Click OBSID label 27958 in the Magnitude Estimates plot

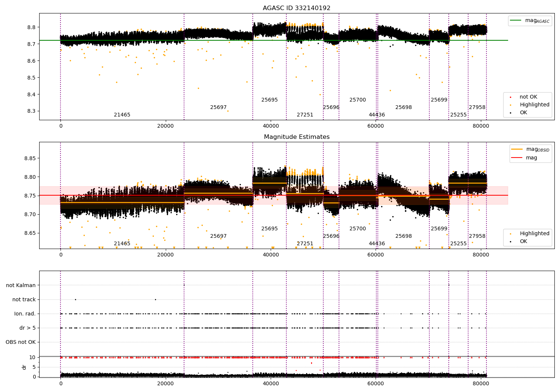tap(477, 236)
